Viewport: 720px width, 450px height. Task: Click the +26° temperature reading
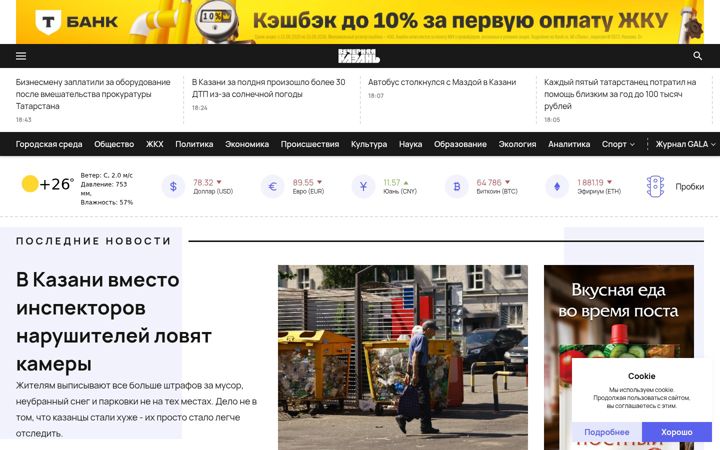(x=56, y=184)
